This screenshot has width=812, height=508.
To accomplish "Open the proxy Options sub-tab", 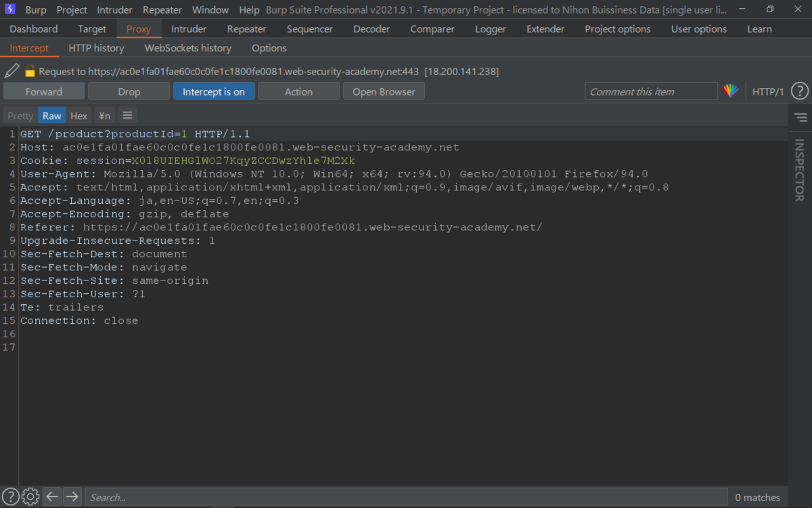I will 269,48.
